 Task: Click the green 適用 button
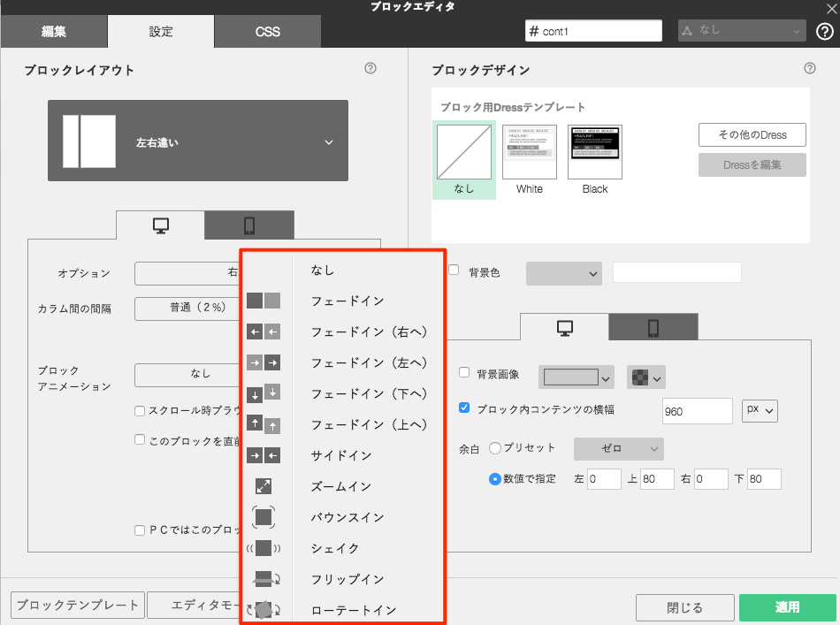point(787,608)
